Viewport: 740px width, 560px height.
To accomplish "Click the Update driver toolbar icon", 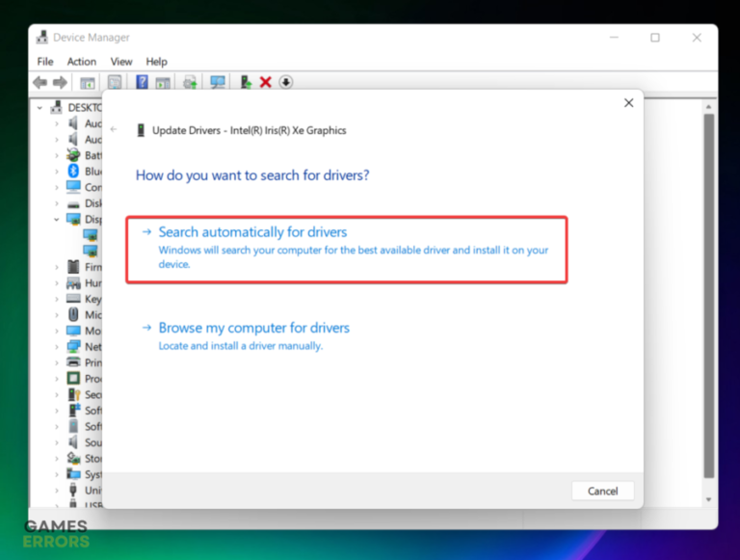I will coord(191,83).
